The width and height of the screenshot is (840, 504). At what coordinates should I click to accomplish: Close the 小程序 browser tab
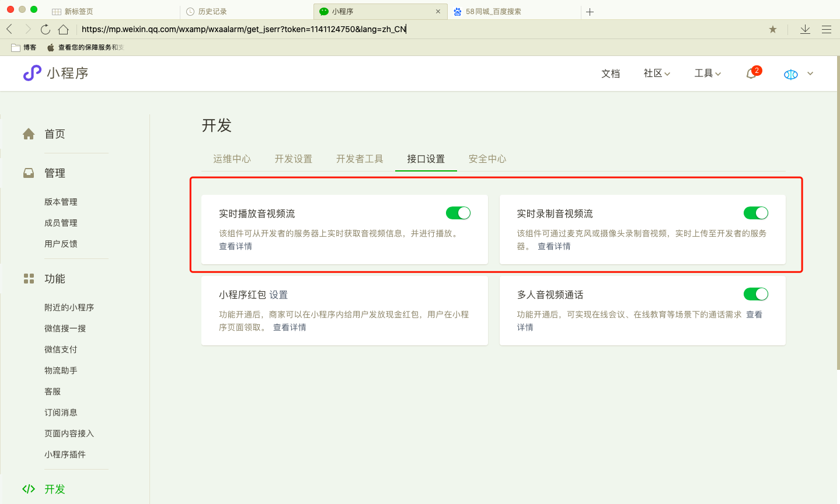point(438,11)
